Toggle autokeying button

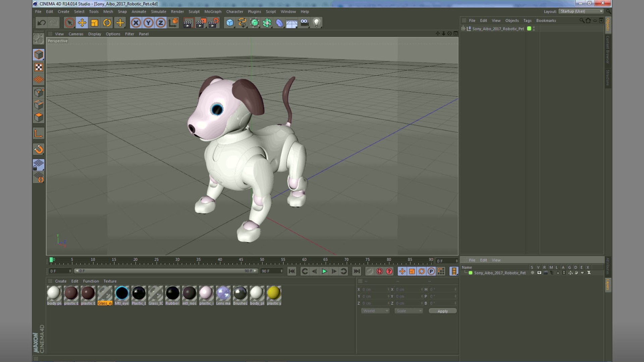click(x=379, y=271)
